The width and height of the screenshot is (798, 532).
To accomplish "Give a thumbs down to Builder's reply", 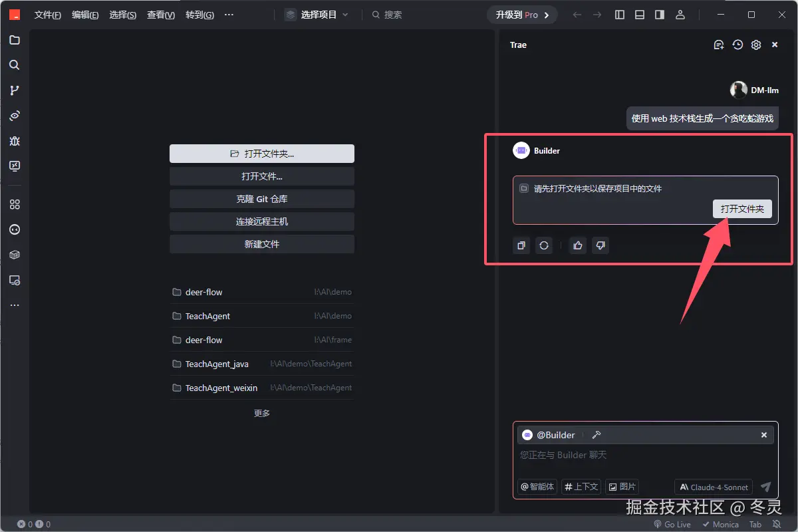I will (x=600, y=245).
